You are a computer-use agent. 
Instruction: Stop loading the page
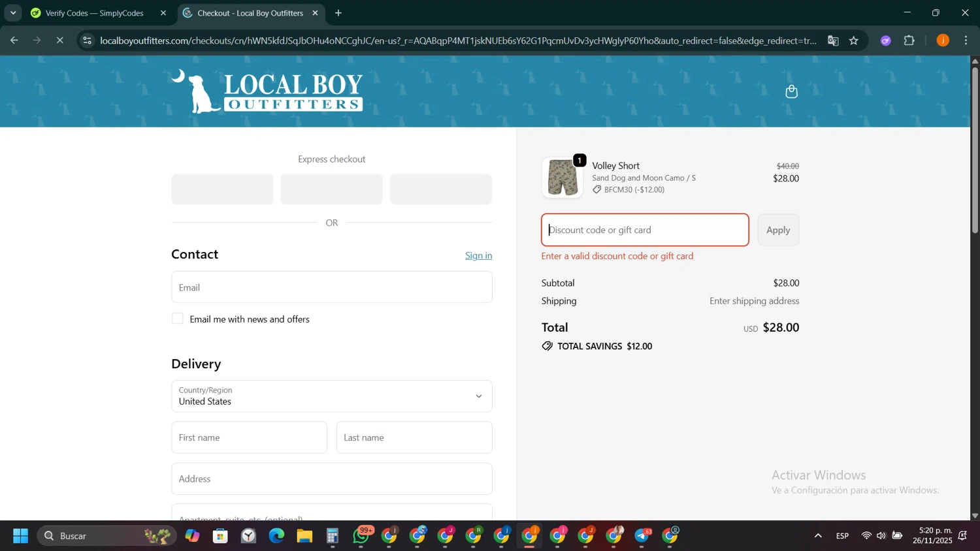[x=59, y=40]
